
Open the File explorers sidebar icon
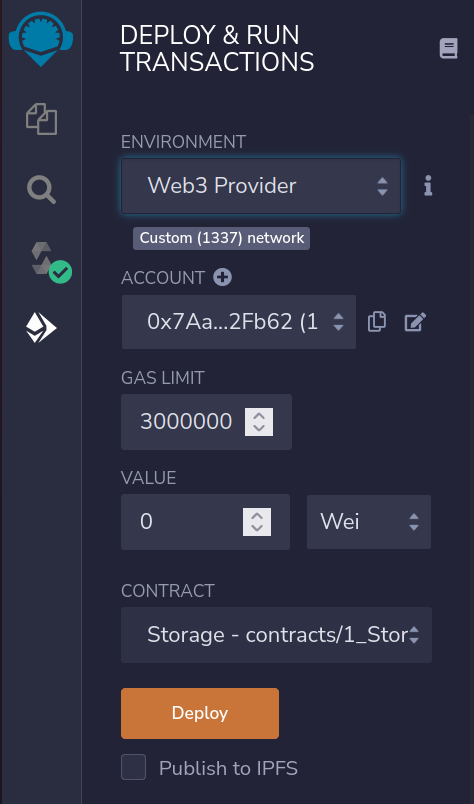pos(42,119)
